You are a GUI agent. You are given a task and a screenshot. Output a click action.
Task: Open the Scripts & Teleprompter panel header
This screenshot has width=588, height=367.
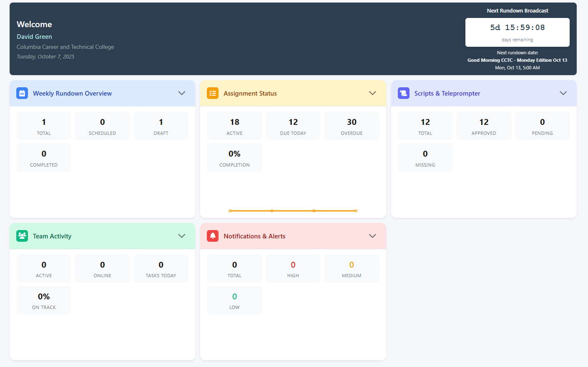(x=447, y=93)
